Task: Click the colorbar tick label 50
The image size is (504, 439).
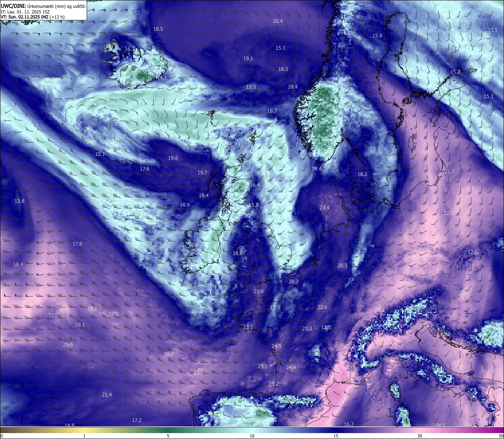Action: tap(500, 436)
